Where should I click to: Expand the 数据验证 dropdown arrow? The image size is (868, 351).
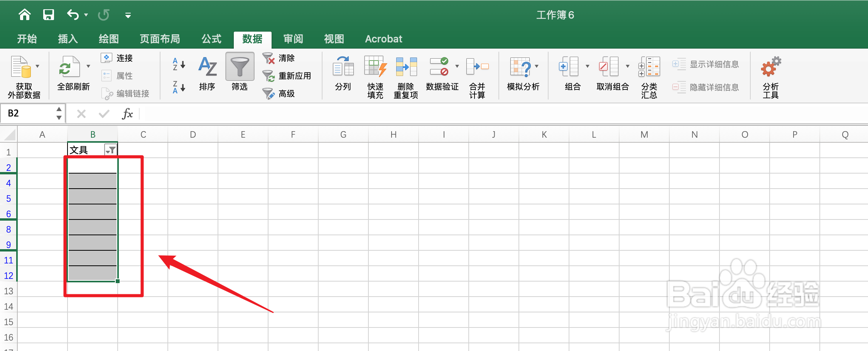[457, 66]
